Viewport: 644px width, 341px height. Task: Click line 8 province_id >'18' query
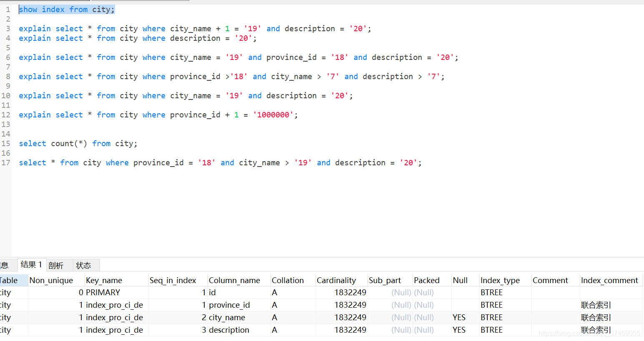pos(232,76)
